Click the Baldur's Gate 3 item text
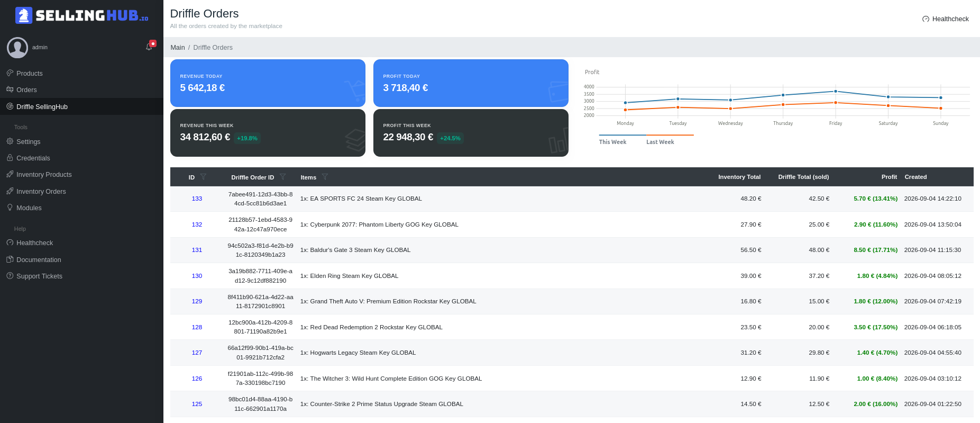The height and width of the screenshot is (423, 980). (x=355, y=250)
